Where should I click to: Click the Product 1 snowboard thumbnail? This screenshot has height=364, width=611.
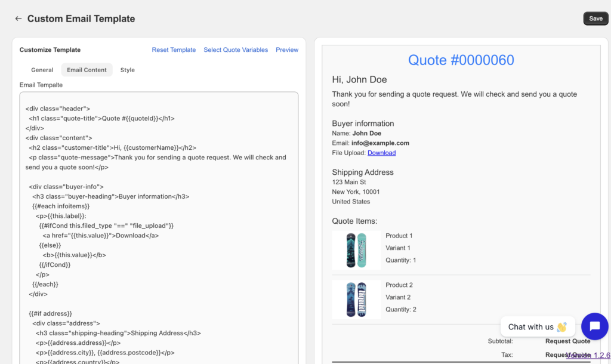click(356, 250)
